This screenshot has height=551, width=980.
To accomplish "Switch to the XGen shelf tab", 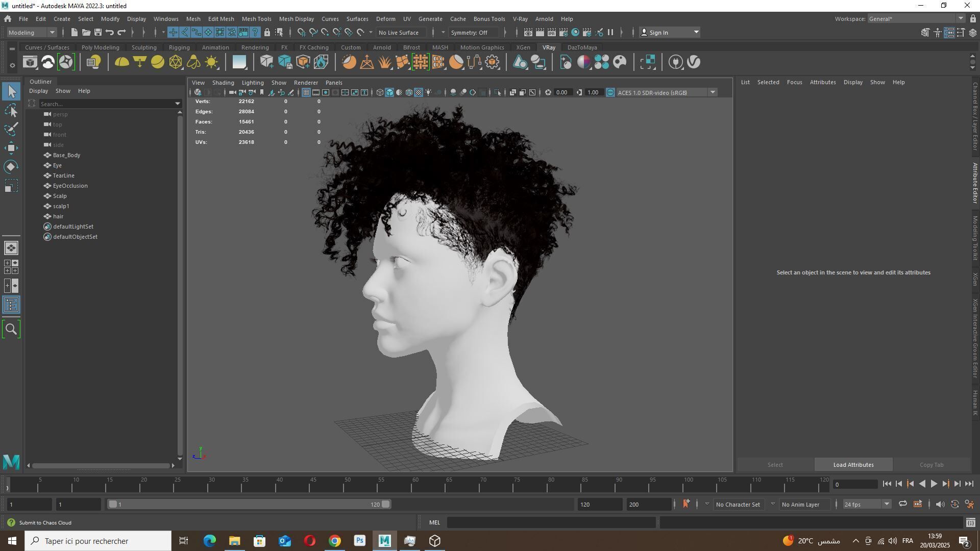I will [x=523, y=47].
